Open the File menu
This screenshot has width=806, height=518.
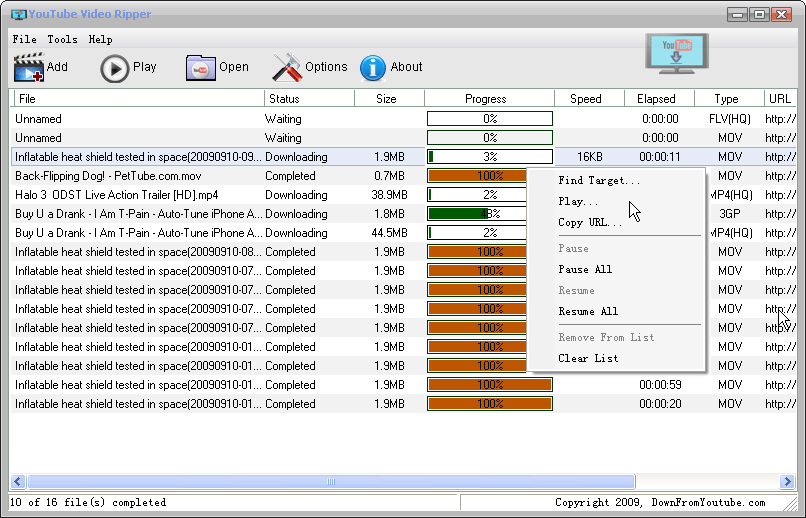coord(24,40)
